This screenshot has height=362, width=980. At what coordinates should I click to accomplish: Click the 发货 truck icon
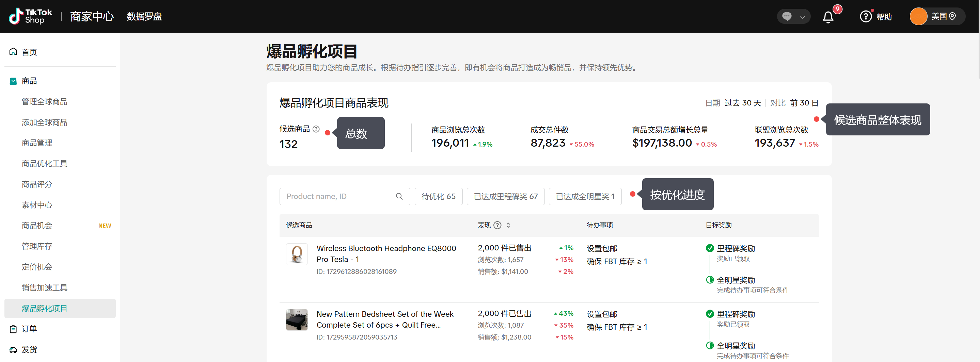pyautogui.click(x=13, y=350)
